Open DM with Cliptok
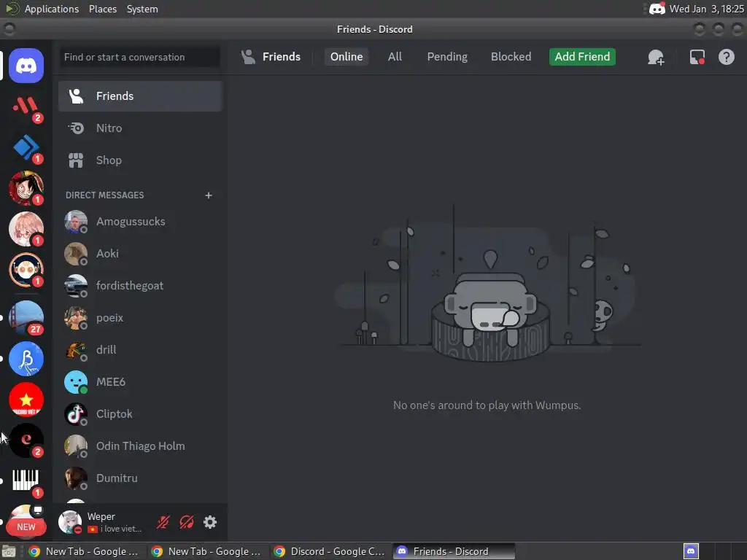747x560 pixels. click(x=140, y=414)
